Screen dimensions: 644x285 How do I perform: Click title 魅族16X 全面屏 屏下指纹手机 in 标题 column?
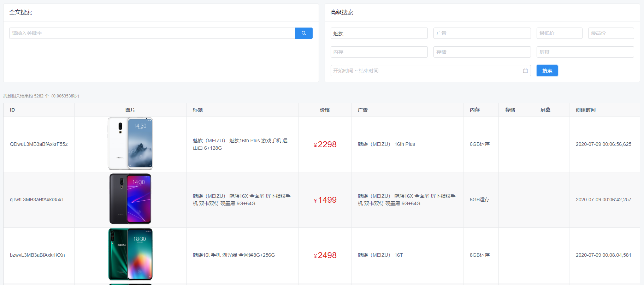click(x=242, y=200)
